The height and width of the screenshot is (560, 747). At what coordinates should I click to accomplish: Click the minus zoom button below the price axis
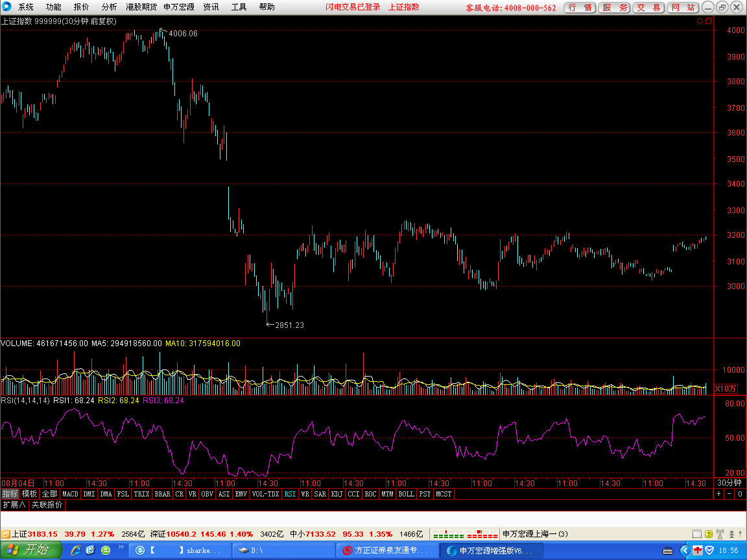click(x=729, y=494)
